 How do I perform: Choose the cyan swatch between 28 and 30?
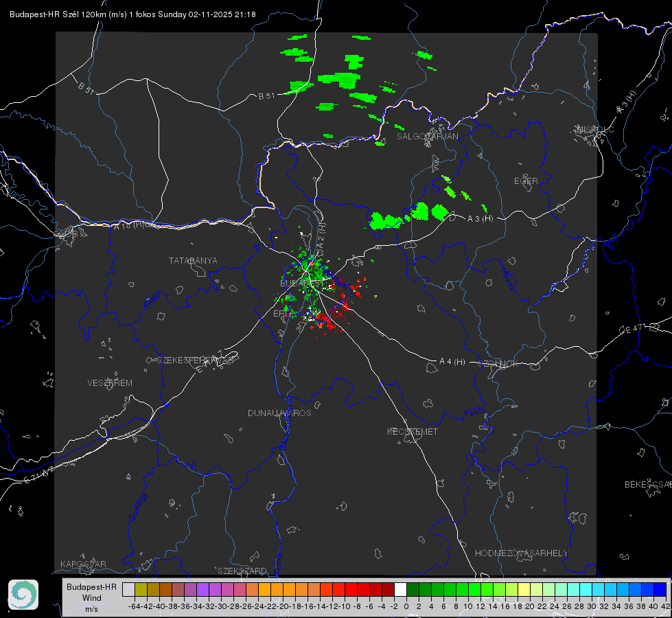point(586,589)
